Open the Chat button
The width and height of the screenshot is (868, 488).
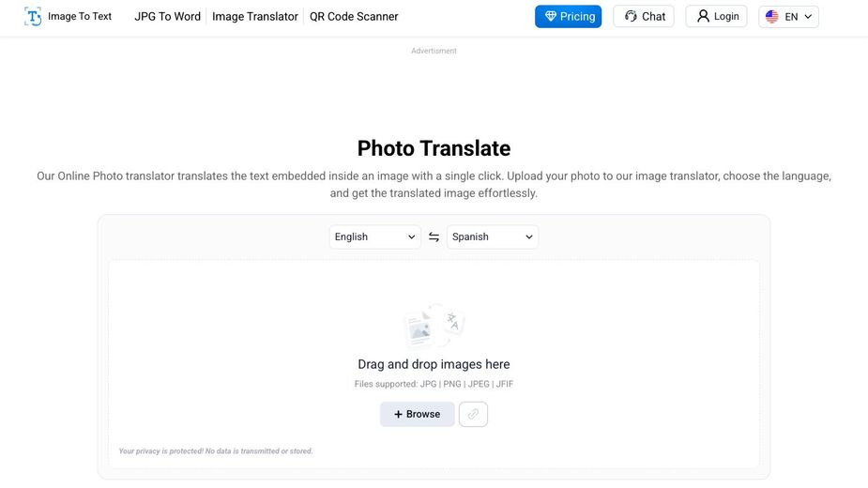(644, 17)
